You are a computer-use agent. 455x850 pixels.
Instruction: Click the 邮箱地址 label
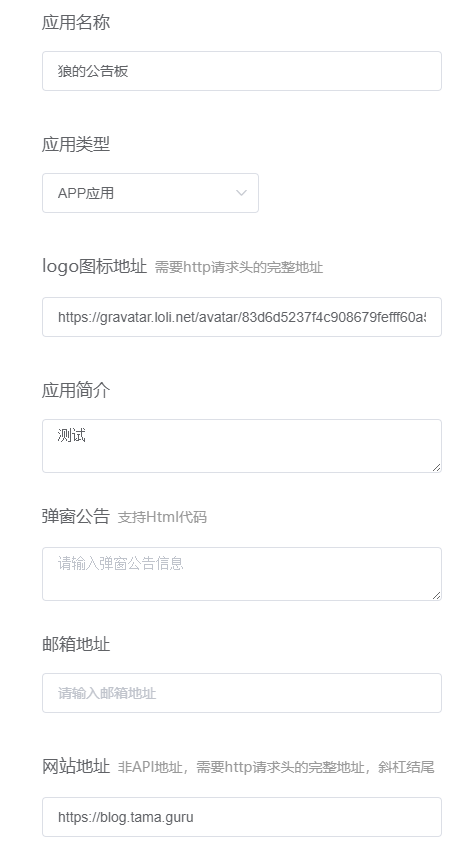[x=76, y=645]
